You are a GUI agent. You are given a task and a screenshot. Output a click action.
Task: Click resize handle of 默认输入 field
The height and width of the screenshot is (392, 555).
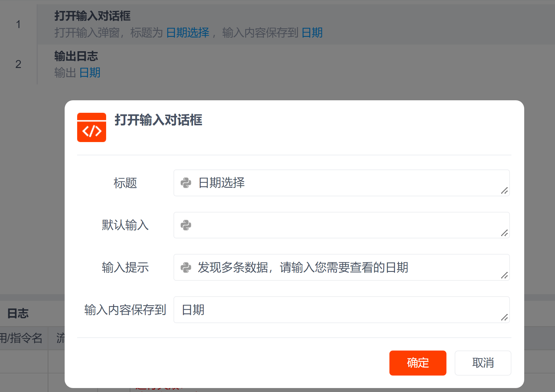tap(504, 233)
